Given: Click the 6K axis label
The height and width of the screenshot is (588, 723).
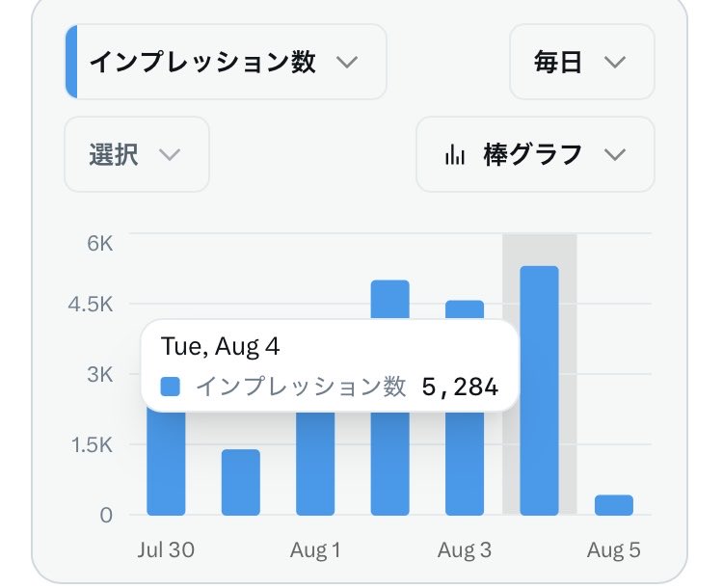Looking at the screenshot, I should 99,243.
